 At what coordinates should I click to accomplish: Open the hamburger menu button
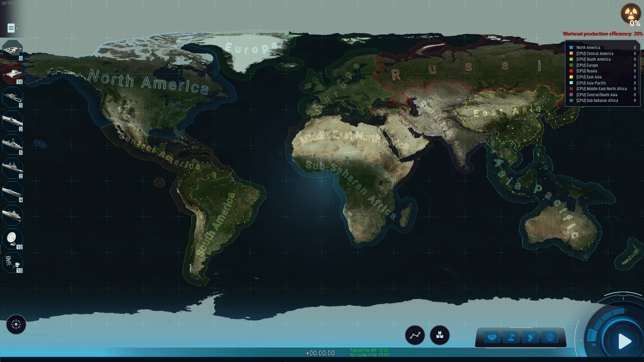pos(11,28)
